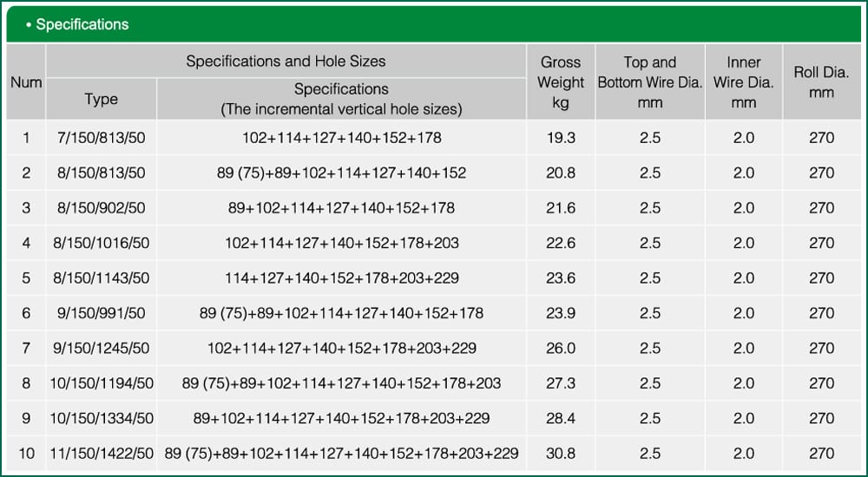Click the Gross Weight kg column header
The image size is (868, 477).
pos(561,82)
